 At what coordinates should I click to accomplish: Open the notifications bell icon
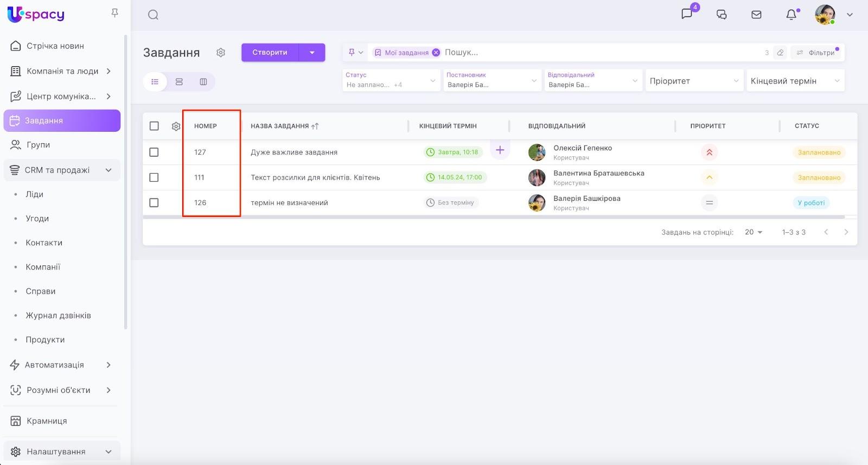point(792,15)
